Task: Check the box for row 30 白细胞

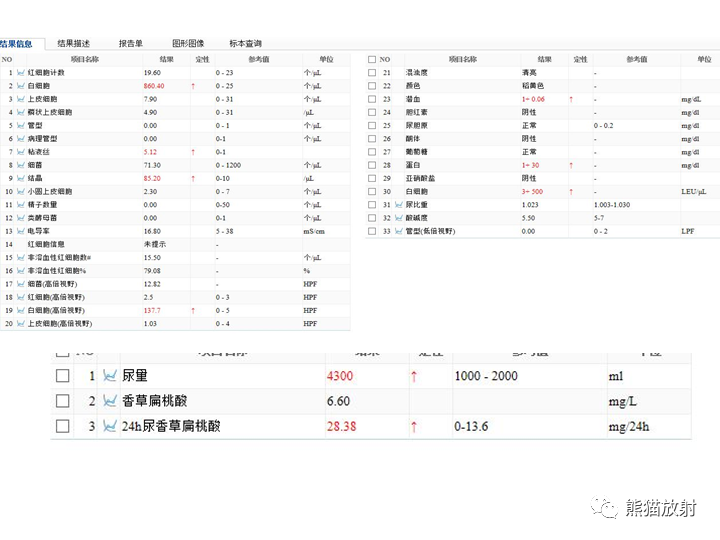Action: 372,191
